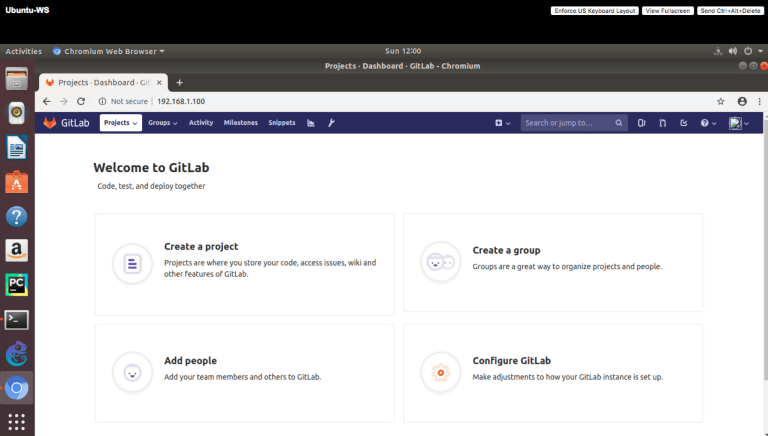Go back with the browser back arrow
This screenshot has height=436, width=768.
pos(47,101)
